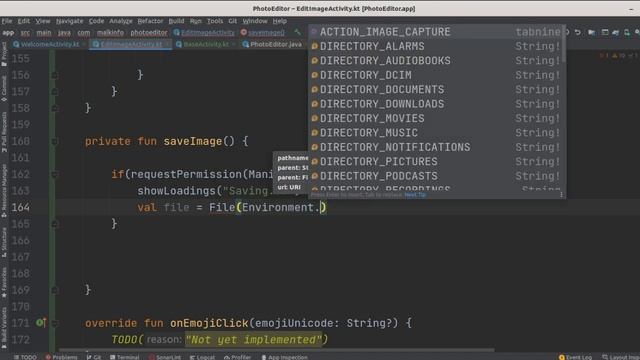640x360 pixels.
Task: Open the App Inspection tool window
Action: click(x=284, y=357)
